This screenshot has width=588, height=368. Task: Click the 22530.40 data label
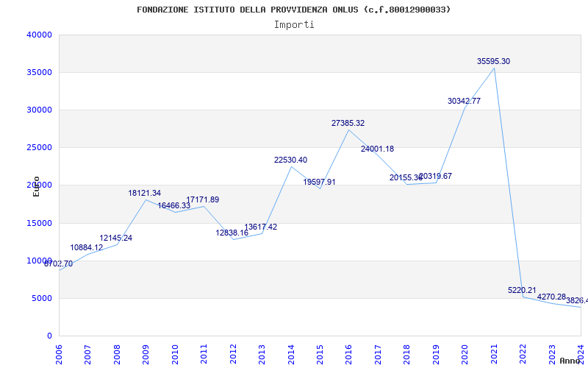click(290, 160)
